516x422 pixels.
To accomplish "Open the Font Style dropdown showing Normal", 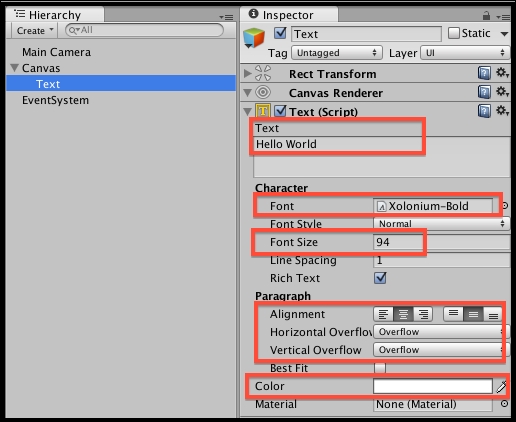I will point(441,224).
